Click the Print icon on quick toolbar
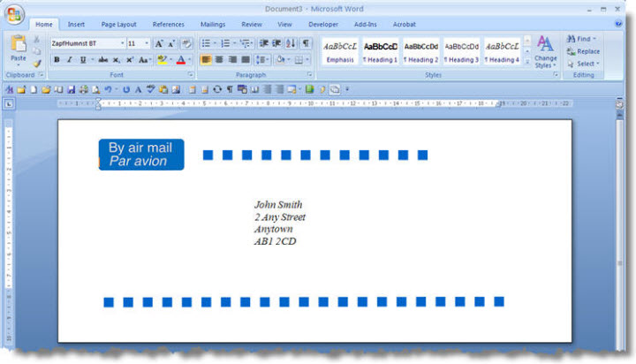Viewport: 636px width, 364px height. 84,90
